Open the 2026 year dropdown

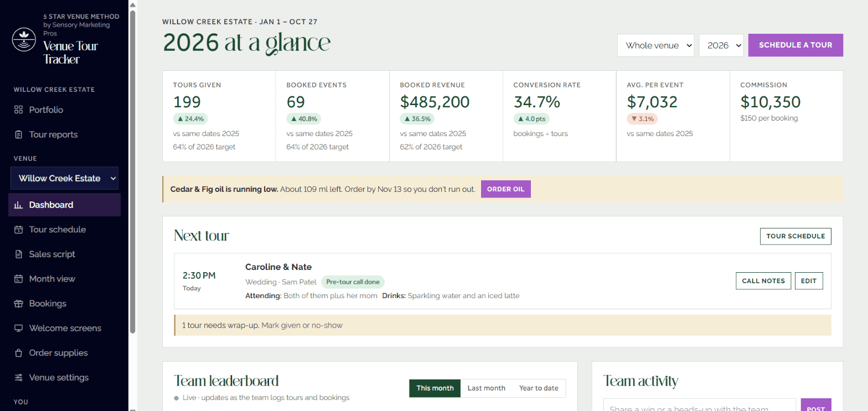click(x=721, y=45)
